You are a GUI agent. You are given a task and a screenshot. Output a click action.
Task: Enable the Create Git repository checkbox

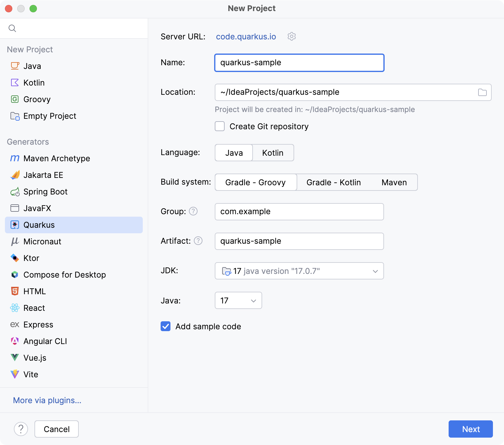[220, 126]
